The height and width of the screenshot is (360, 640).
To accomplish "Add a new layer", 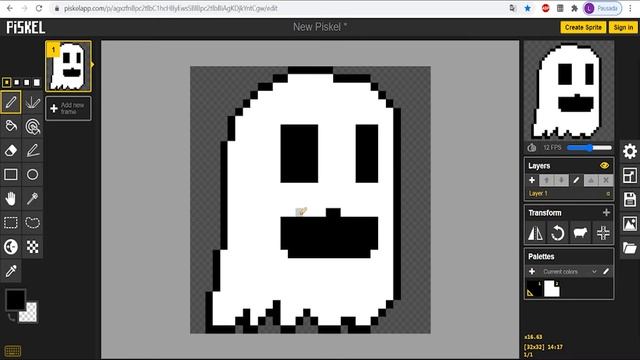I will (532, 180).
